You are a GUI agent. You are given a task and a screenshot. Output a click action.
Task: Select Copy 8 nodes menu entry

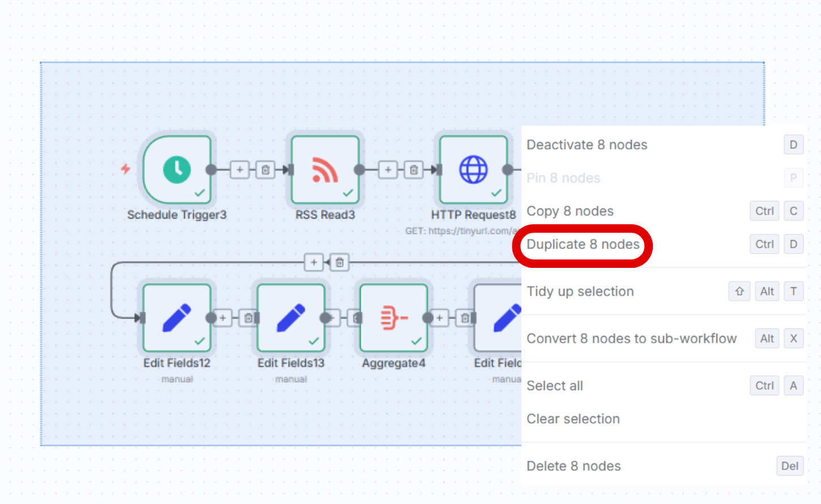570,211
